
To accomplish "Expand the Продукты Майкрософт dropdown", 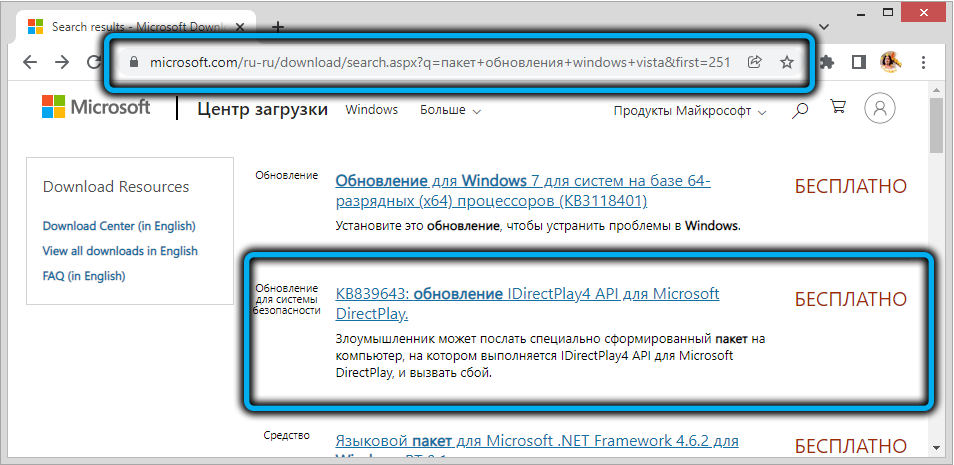I will pos(690,111).
